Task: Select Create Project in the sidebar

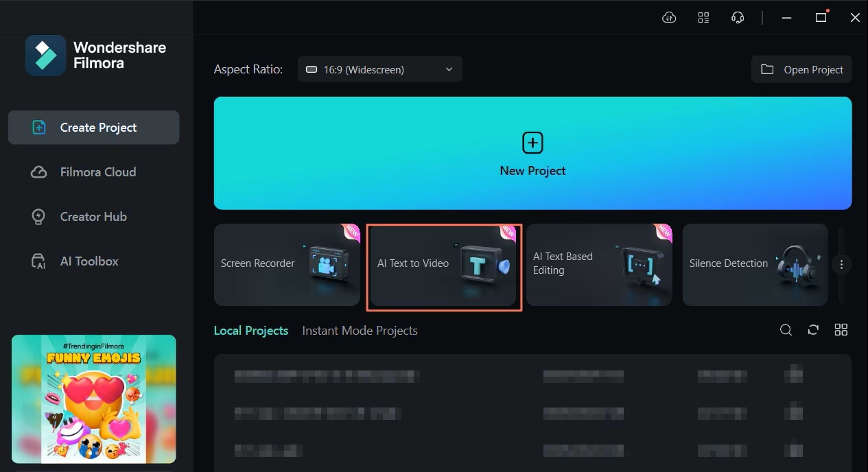Action: click(x=94, y=128)
